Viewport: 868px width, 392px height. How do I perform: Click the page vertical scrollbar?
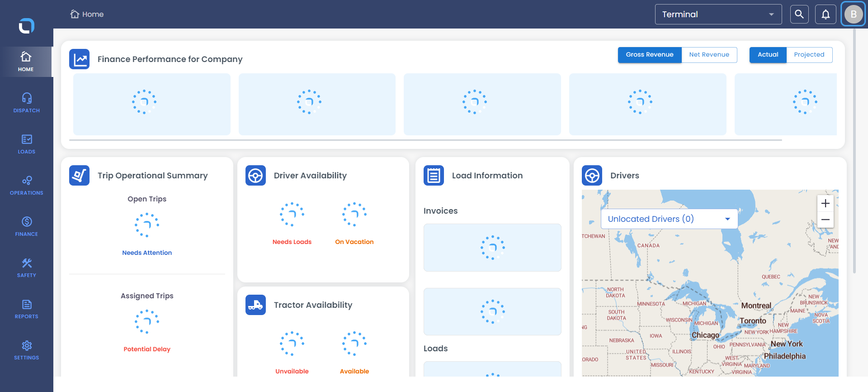(854, 152)
